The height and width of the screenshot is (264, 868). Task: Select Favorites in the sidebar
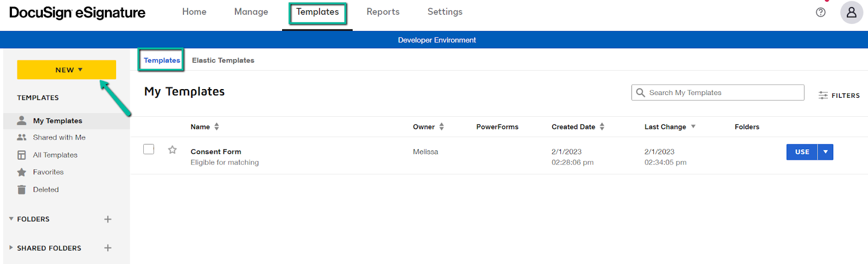click(x=48, y=172)
